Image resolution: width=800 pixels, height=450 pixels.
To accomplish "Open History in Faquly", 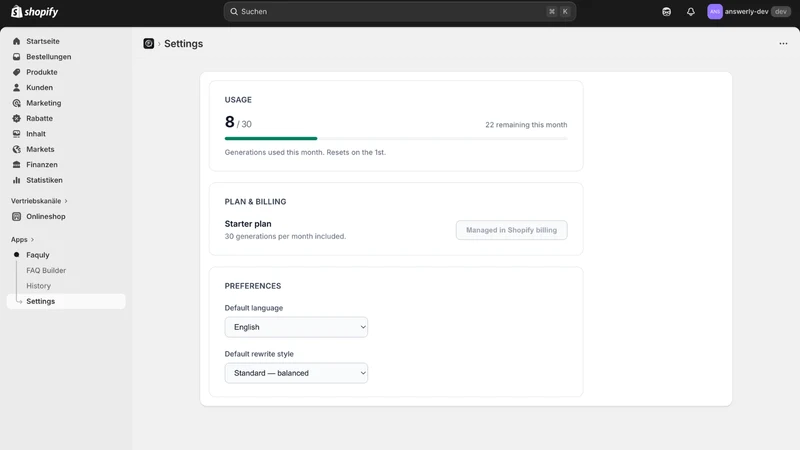I will click(39, 286).
